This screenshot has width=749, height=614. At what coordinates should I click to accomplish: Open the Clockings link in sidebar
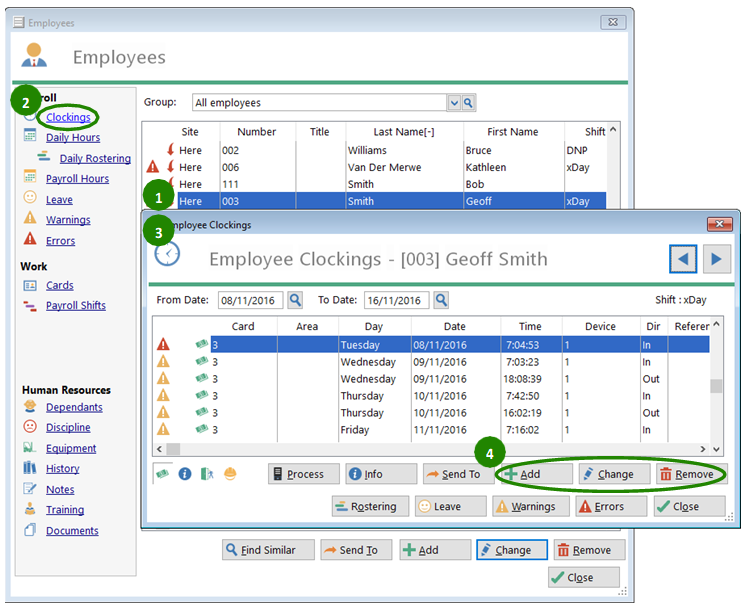(x=67, y=118)
